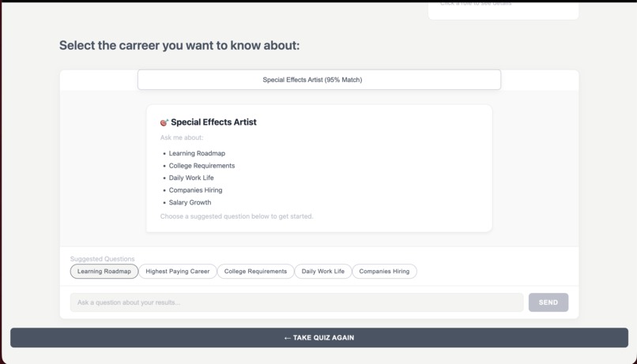This screenshot has width=637, height=364.
Task: Click the Companies Hiring bullet item
Action: point(195,190)
